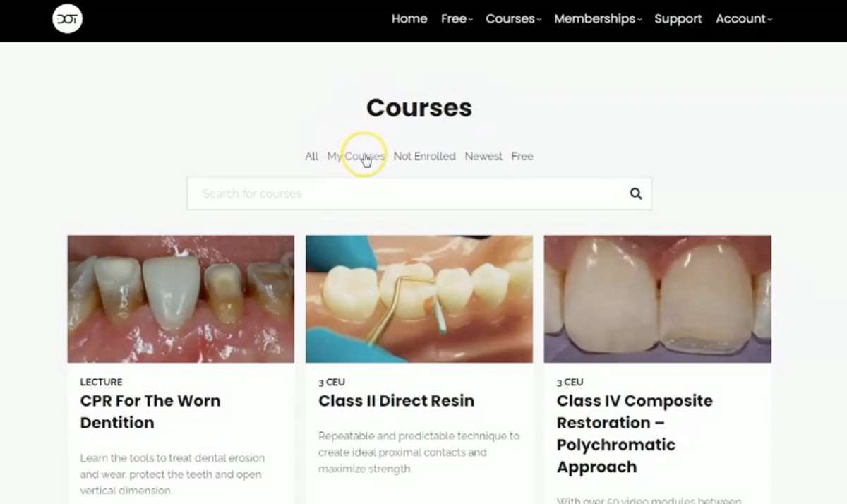Viewport: 847px width, 504px height.
Task: Go to the Home page
Action: (409, 19)
